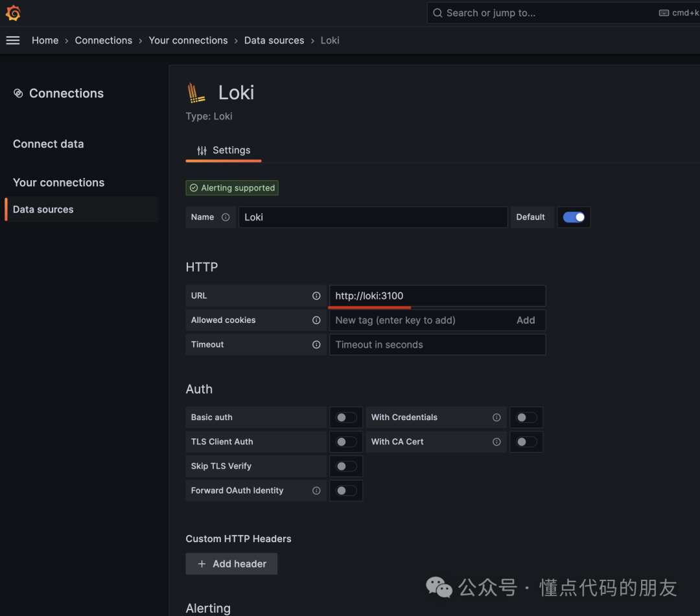Focus the Search or jump to field

(563, 13)
